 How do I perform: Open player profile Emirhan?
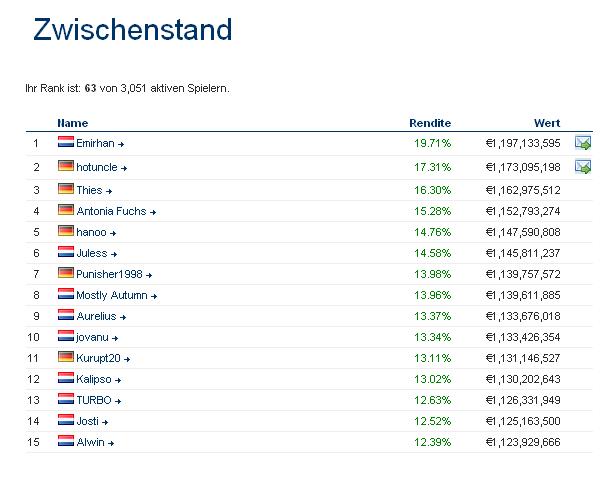[95, 144]
